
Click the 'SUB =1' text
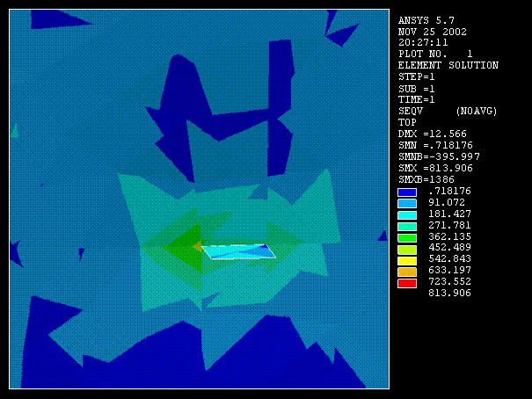[416, 89]
